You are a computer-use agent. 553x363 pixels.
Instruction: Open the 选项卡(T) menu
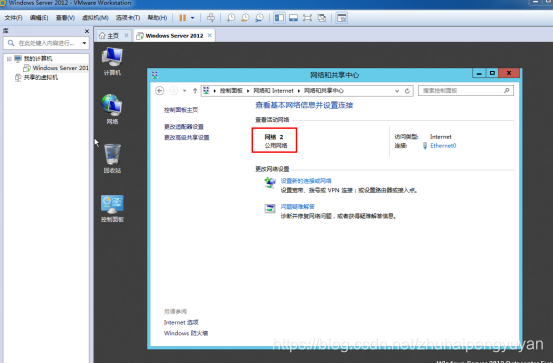click(x=128, y=18)
